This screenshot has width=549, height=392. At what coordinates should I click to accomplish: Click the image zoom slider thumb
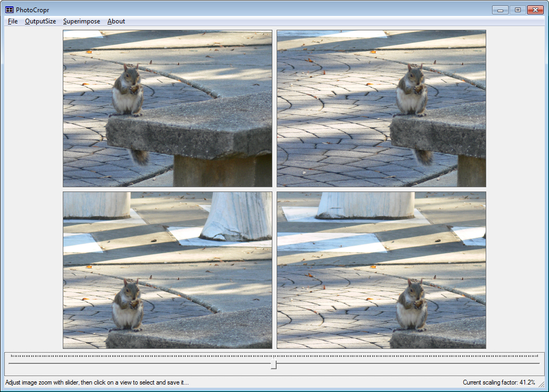tap(273, 364)
